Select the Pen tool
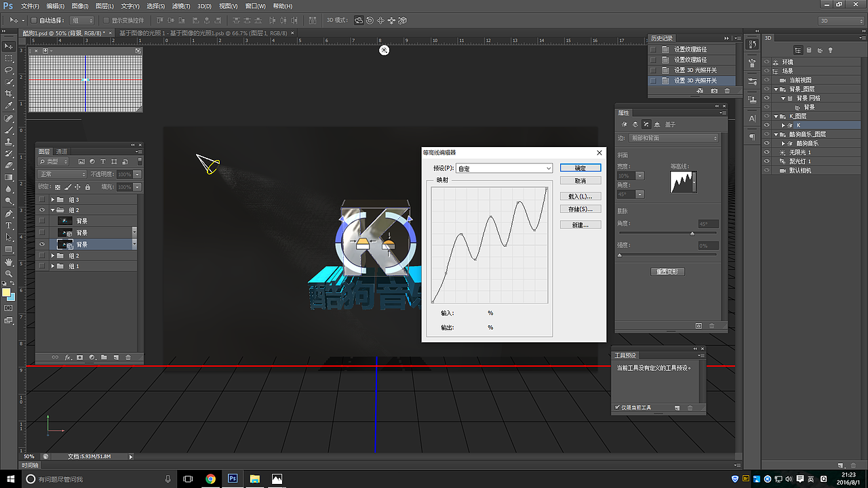 pos(9,213)
